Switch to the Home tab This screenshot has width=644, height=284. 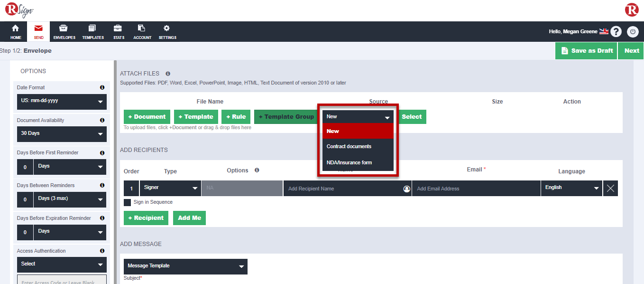pyautogui.click(x=15, y=31)
